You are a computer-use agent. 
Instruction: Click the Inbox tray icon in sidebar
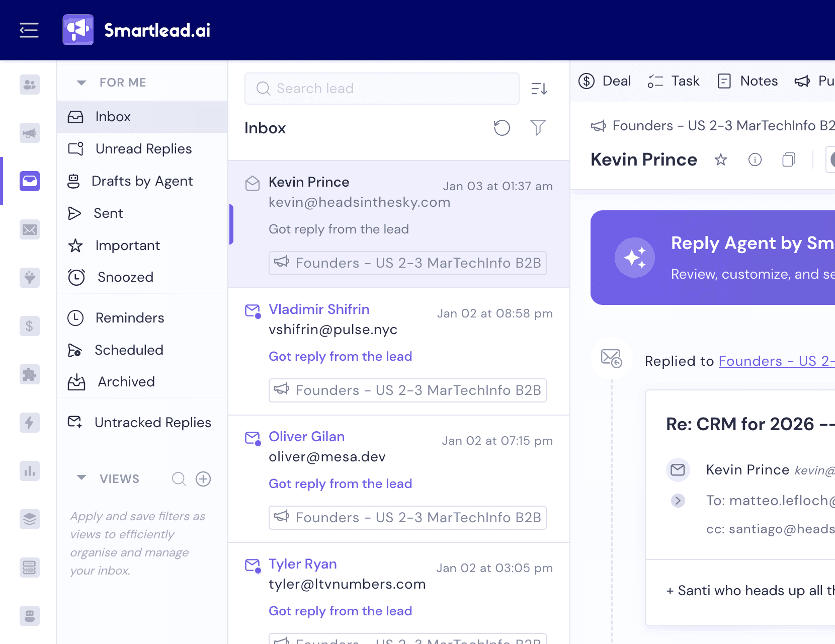click(29, 181)
